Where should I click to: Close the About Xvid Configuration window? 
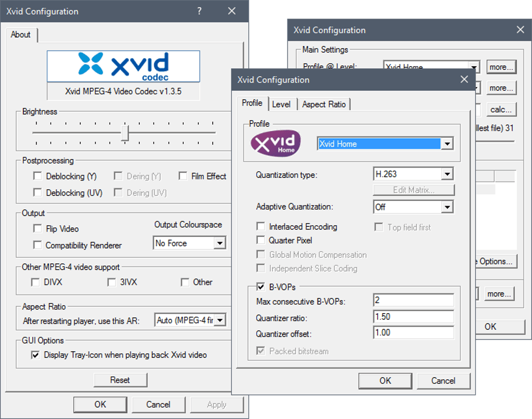click(232, 11)
